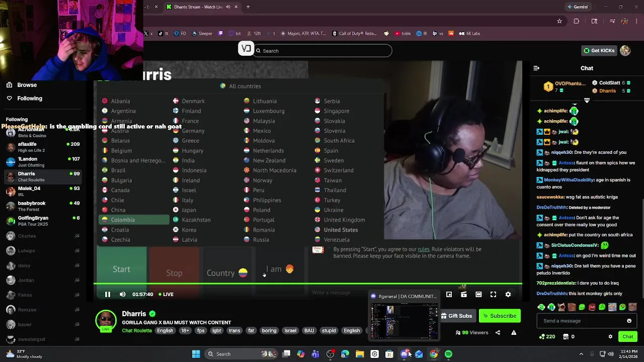Collapse the chat panel arrow icon
Screen dimensions: 644x362
(536, 68)
